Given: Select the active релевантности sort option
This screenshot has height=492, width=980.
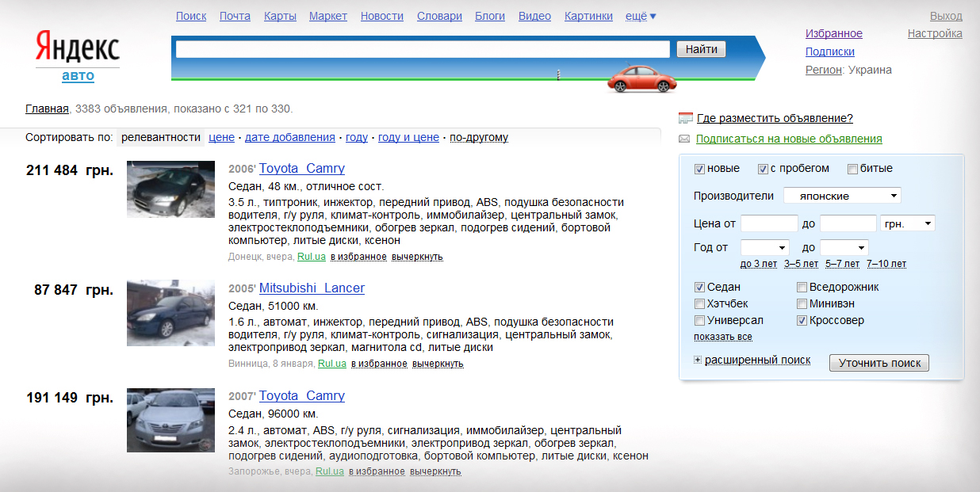Looking at the screenshot, I should pyautogui.click(x=161, y=137).
